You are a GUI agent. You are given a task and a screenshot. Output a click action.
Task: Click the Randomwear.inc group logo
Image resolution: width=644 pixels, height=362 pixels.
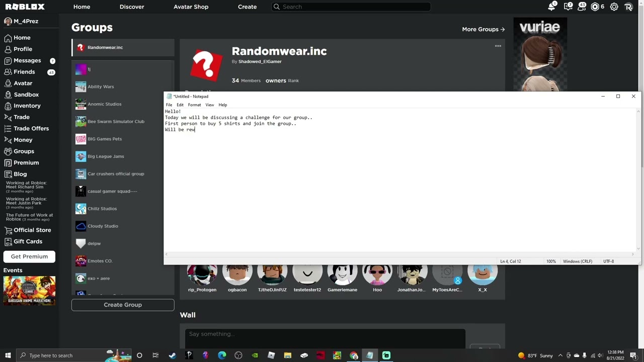[206, 65]
